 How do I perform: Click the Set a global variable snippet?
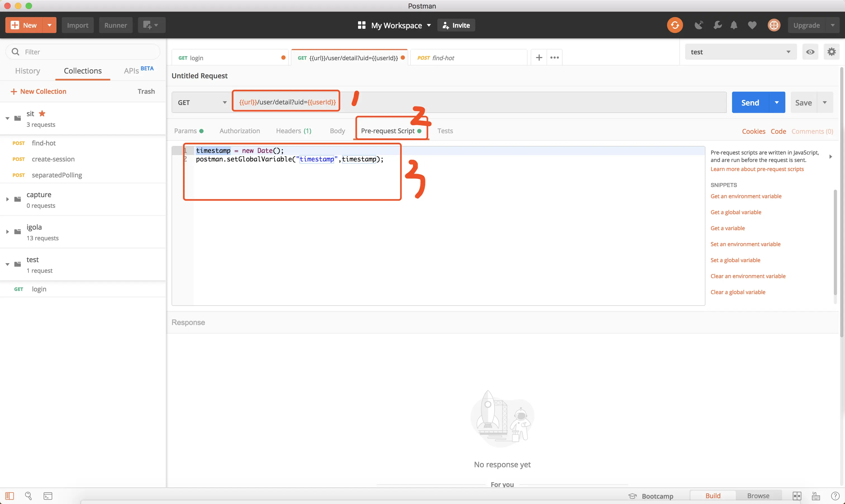coord(735,260)
